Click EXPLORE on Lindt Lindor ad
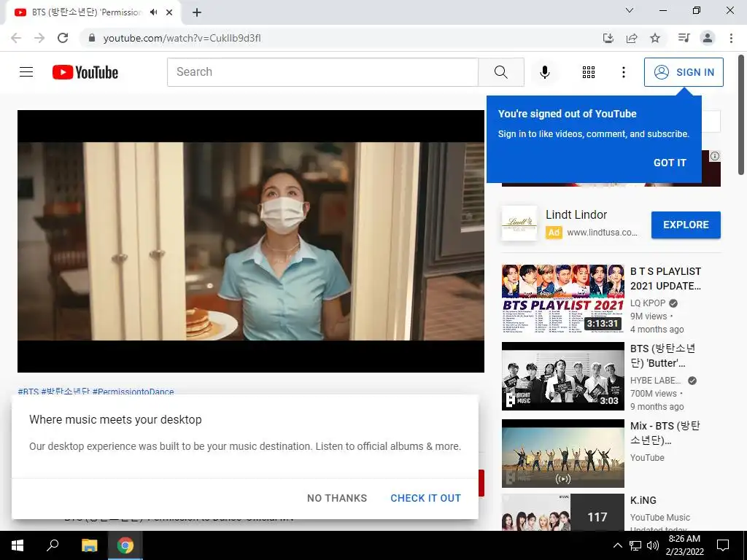The height and width of the screenshot is (560, 747). coord(686,225)
